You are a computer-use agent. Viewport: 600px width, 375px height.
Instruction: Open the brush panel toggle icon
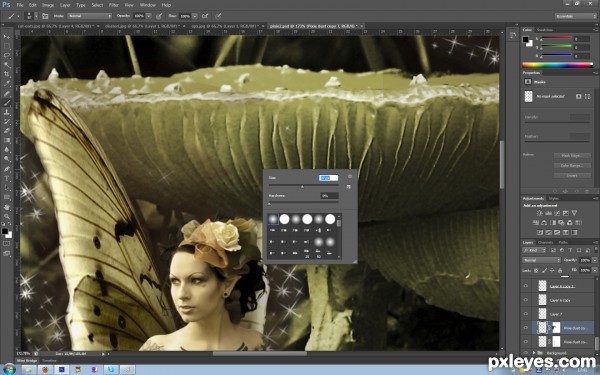coord(45,16)
